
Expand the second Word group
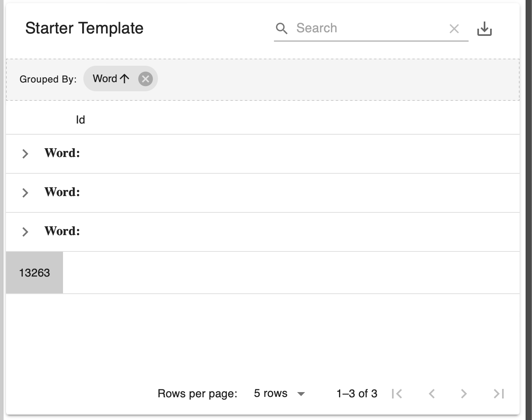[25, 192]
